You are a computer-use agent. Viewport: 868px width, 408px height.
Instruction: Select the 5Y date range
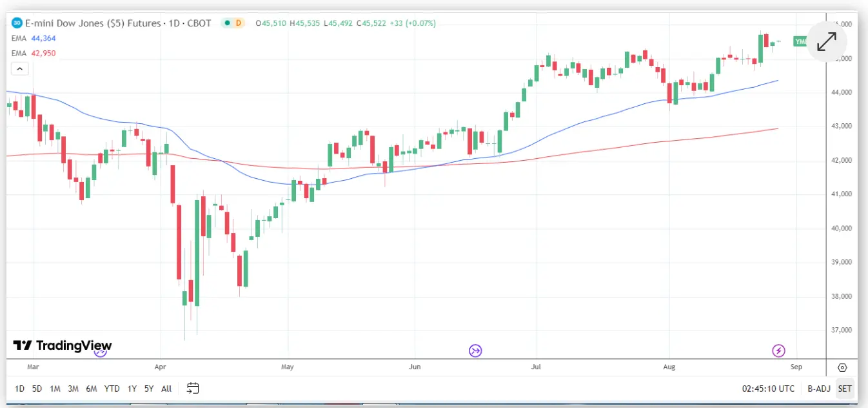tap(149, 389)
